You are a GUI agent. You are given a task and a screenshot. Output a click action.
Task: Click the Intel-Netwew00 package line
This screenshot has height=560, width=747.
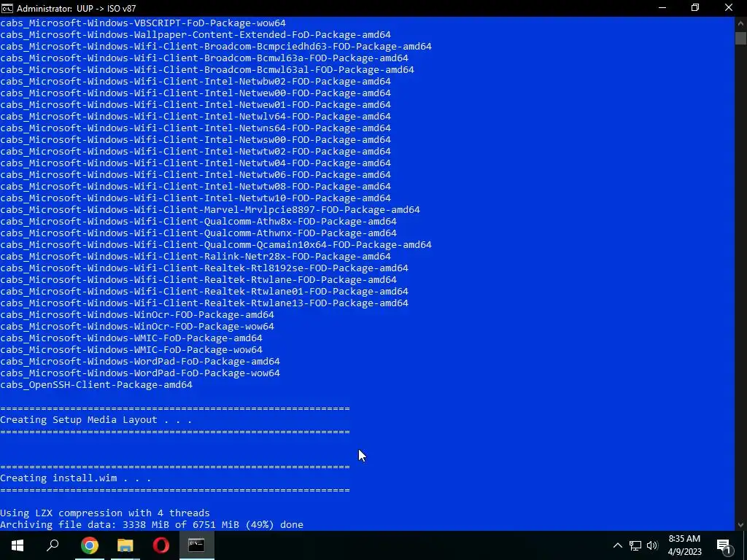point(196,93)
